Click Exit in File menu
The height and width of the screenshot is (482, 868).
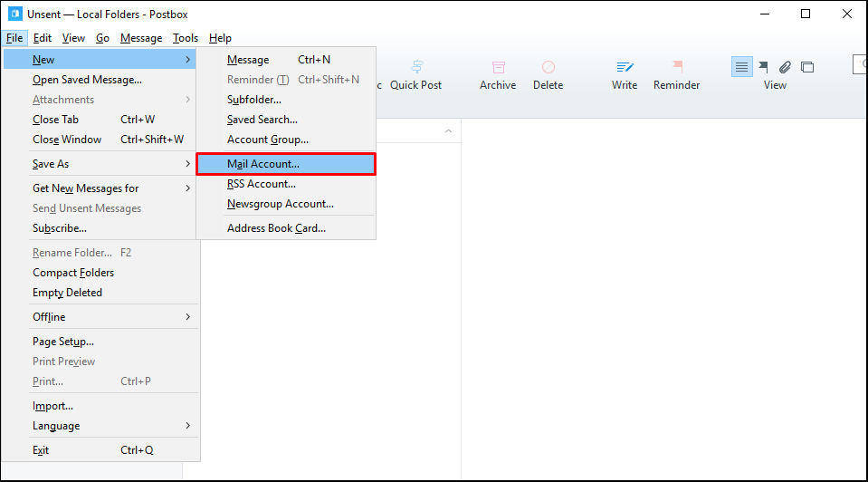(x=100, y=450)
